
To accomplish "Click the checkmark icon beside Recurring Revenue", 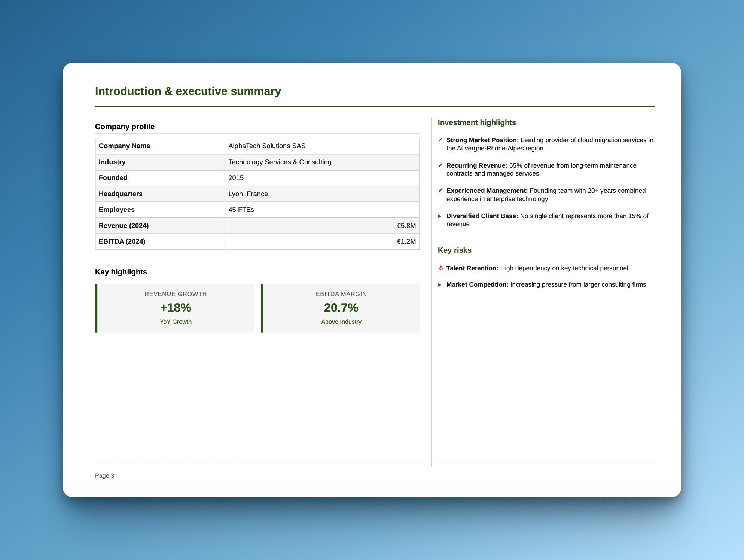I will tap(442, 165).
